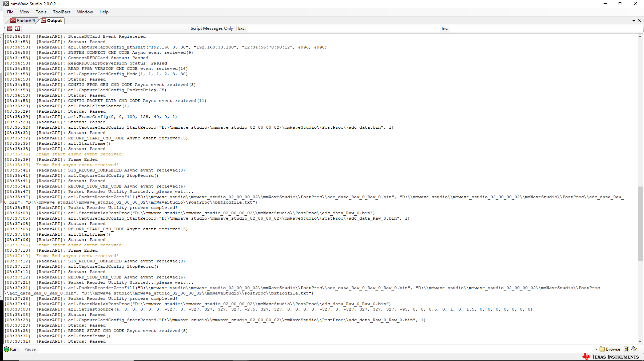Minimize the mmWave Studio window
This screenshot has height=361, width=644.
click(605, 4)
